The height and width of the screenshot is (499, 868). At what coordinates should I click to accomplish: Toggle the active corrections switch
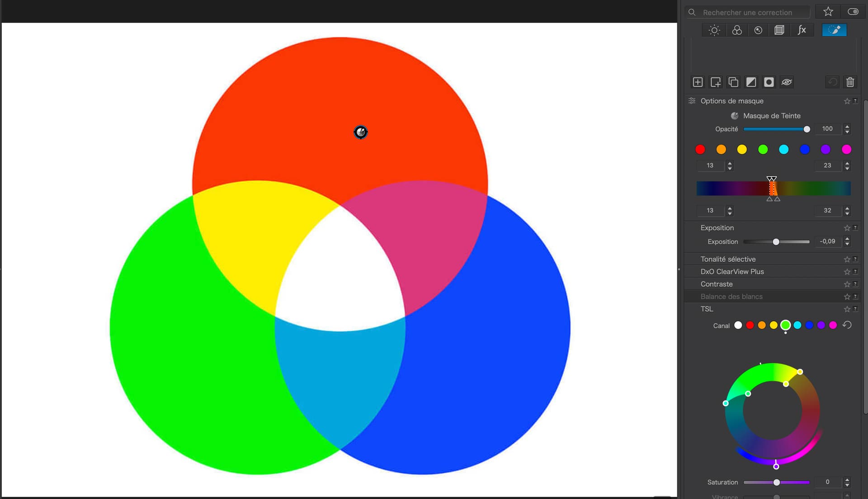click(853, 12)
